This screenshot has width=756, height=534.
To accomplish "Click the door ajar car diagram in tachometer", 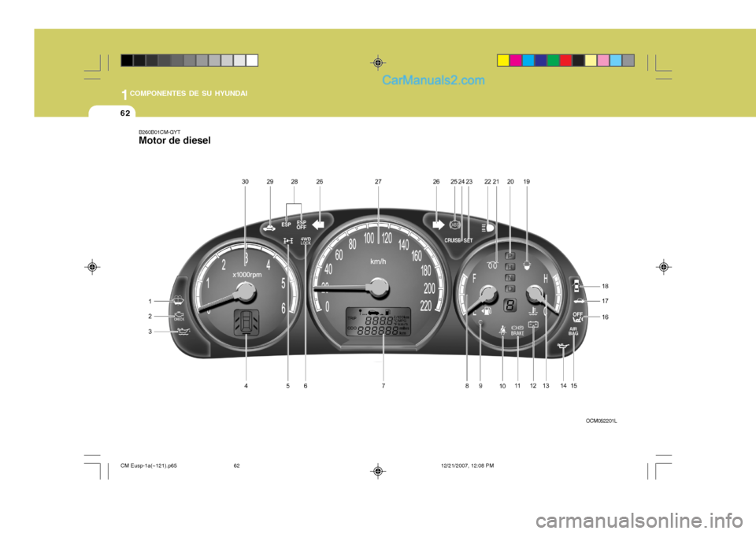I will pos(246,322).
